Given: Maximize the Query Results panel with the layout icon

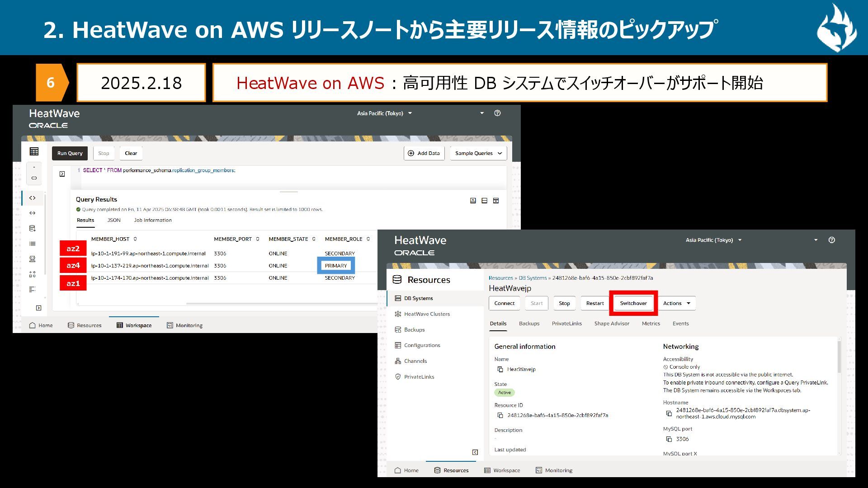Looking at the screenshot, I should tap(496, 201).
